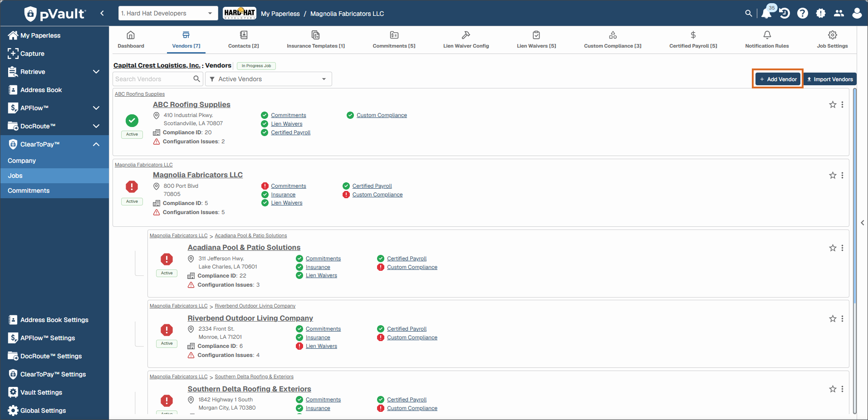Star the Southern Delta Roofing & Exteriors vendor
The width and height of the screenshot is (868, 420).
coord(833,389)
